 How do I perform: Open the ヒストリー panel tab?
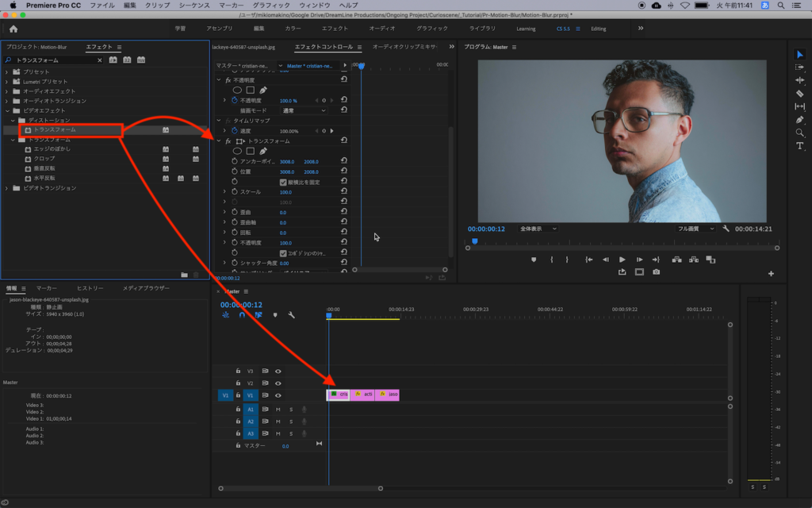[90, 288]
